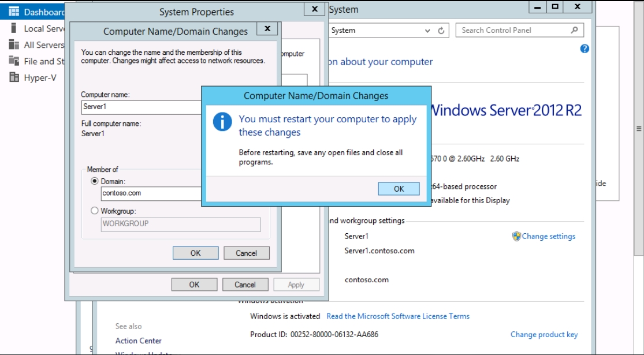Click the Change product key link
The height and width of the screenshot is (355, 644).
(544, 334)
